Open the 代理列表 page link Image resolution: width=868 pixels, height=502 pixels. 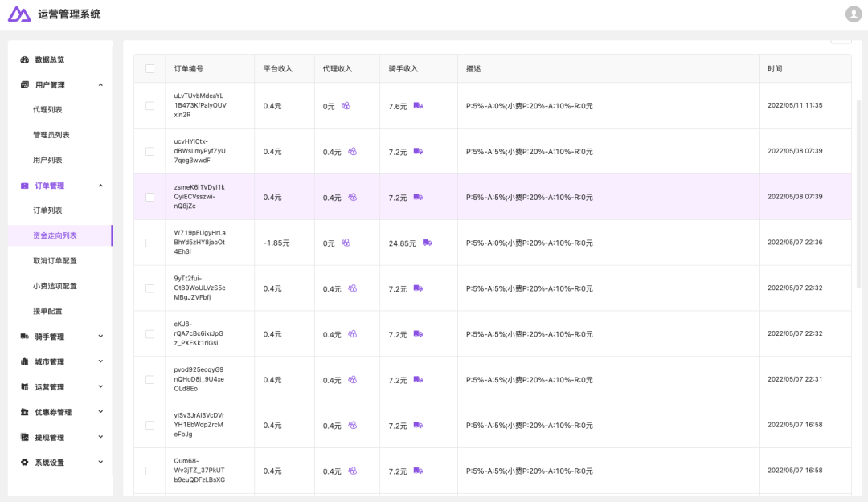47,110
